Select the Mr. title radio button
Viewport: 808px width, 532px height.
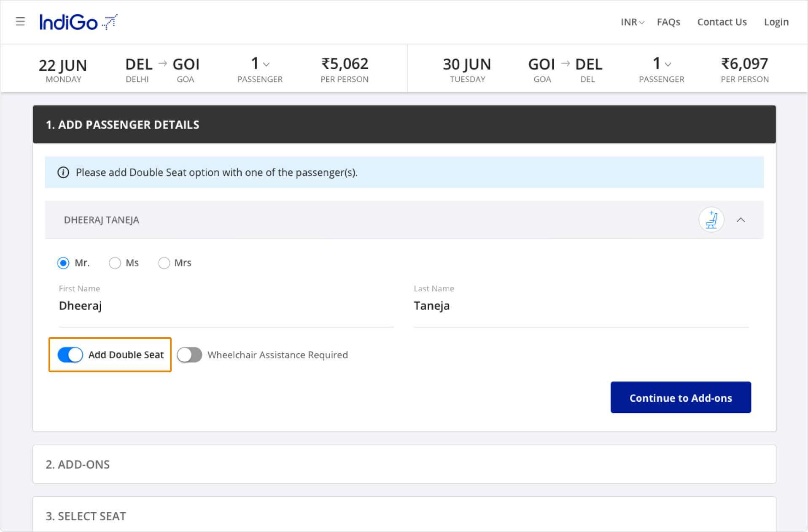pyautogui.click(x=63, y=263)
